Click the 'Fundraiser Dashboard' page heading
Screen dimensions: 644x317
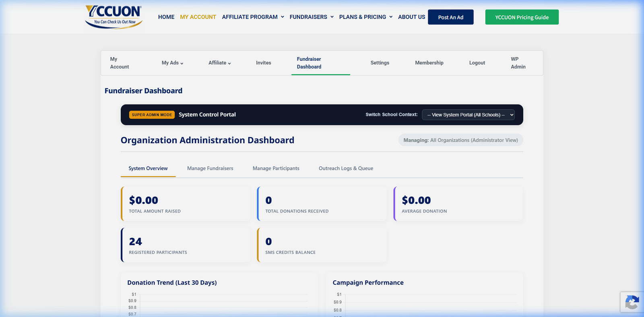143,91
